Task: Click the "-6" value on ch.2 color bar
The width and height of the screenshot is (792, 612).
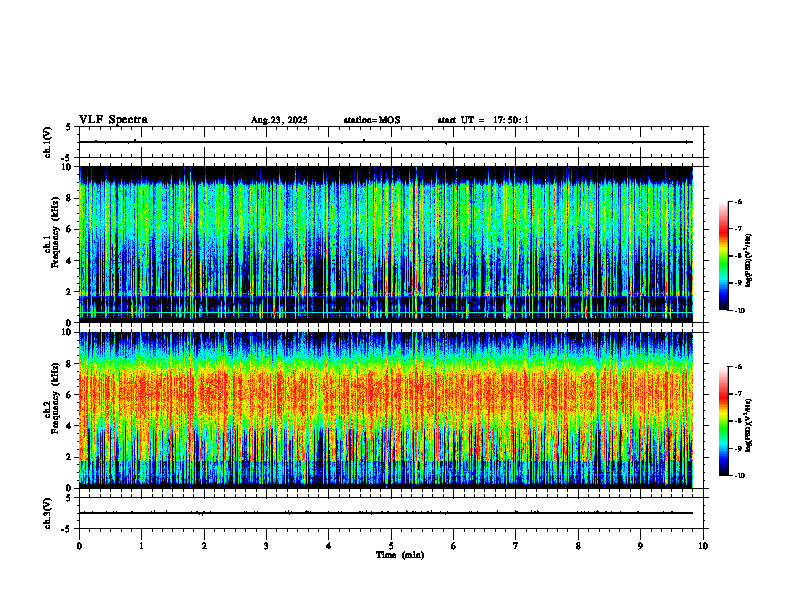Action: click(x=738, y=367)
